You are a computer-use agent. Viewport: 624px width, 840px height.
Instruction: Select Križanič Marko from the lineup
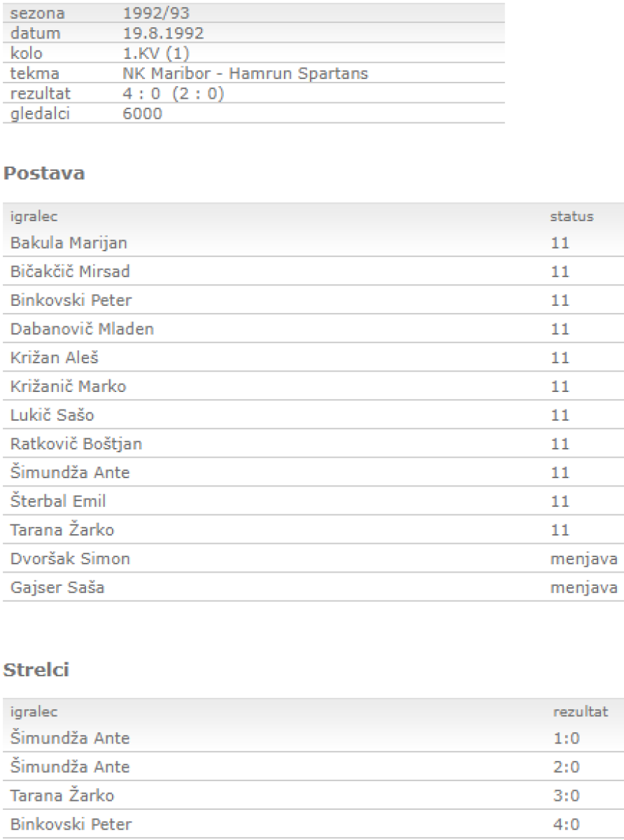click(68, 387)
